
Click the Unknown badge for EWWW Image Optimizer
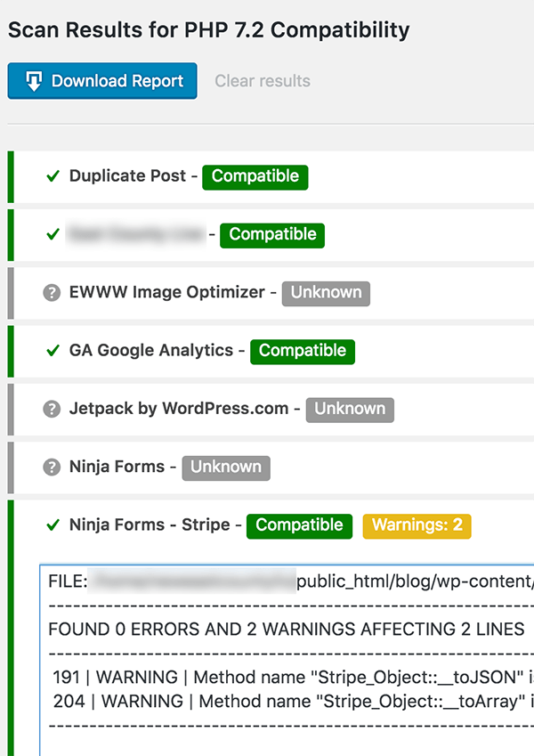326,293
